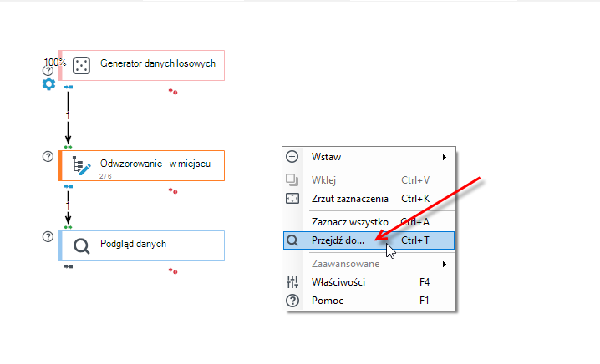
Task: Select Przejdź do... menu entry
Action: 369,240
